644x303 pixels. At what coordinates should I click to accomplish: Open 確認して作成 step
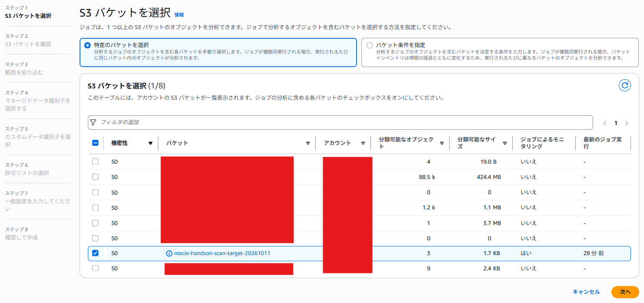click(x=21, y=237)
